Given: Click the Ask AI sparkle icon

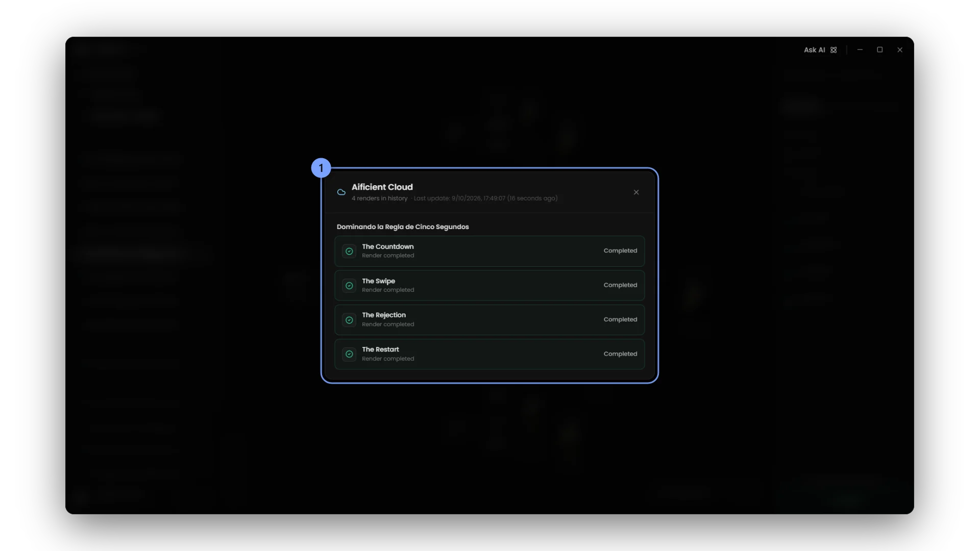Looking at the screenshot, I should (834, 50).
